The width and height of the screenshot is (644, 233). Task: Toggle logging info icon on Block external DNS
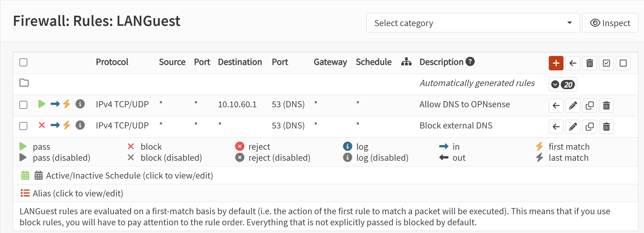80,125
